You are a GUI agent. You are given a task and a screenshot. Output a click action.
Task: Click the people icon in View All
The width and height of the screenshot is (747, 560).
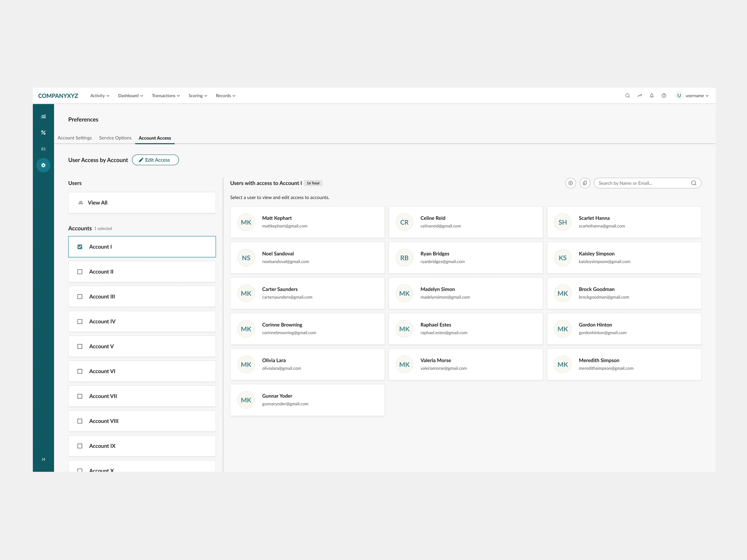click(x=81, y=203)
